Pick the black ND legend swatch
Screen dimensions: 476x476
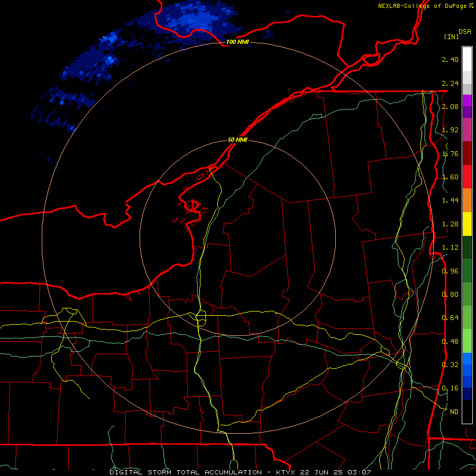[x=467, y=411]
